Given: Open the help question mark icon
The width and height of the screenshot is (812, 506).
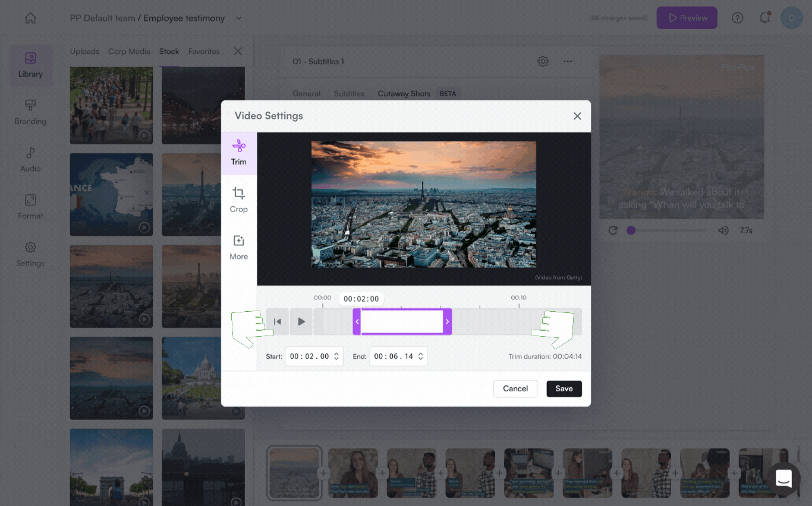Looking at the screenshot, I should [x=738, y=18].
